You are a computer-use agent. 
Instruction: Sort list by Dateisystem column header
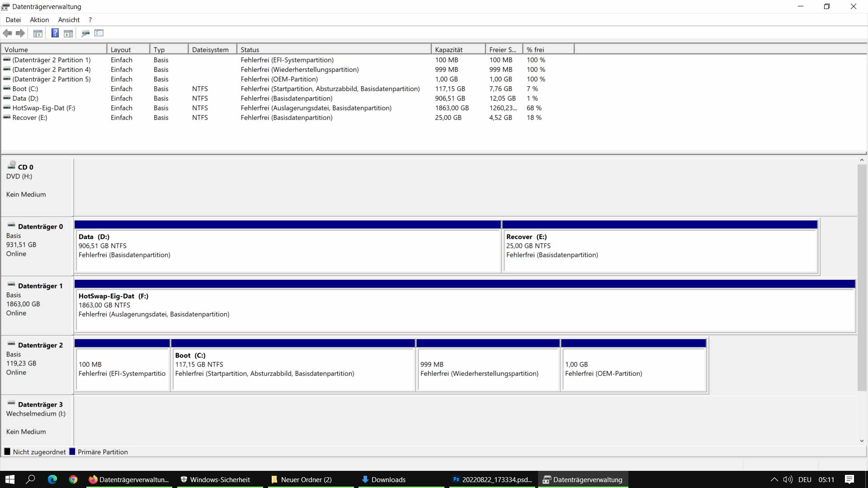(x=212, y=50)
